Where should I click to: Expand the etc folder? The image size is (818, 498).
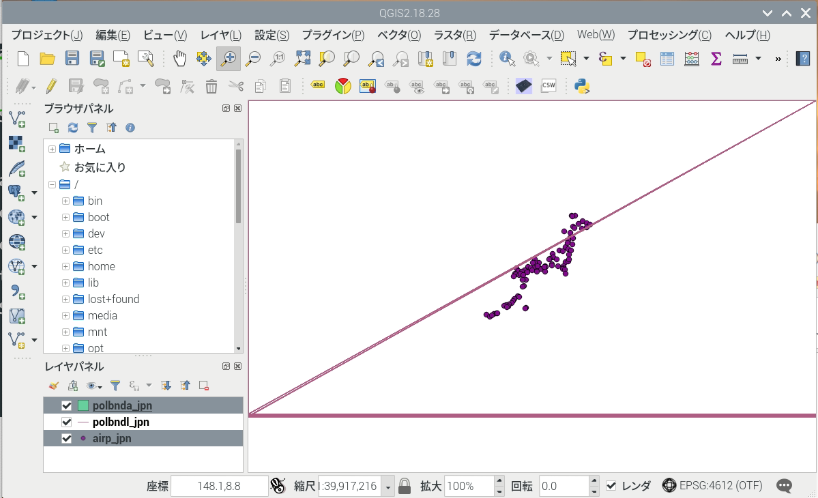click(x=66, y=250)
